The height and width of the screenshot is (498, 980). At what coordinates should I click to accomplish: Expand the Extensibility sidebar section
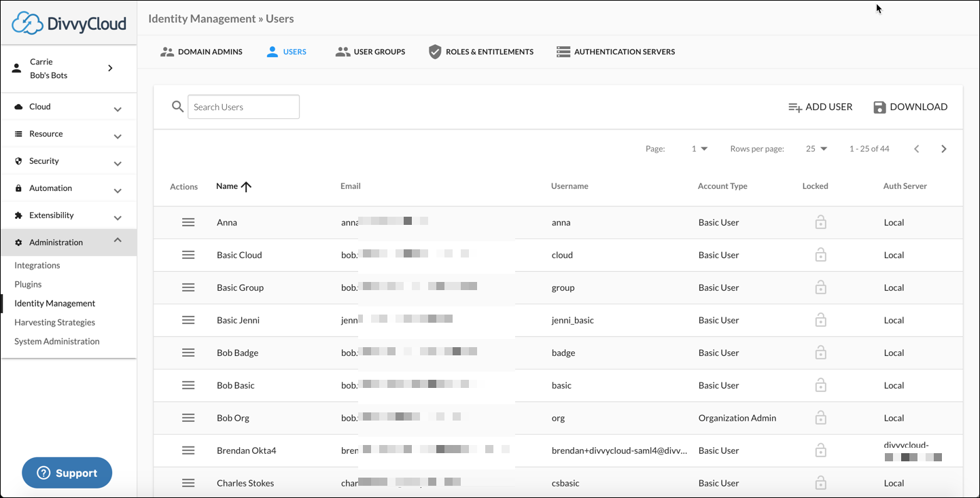[x=69, y=215]
